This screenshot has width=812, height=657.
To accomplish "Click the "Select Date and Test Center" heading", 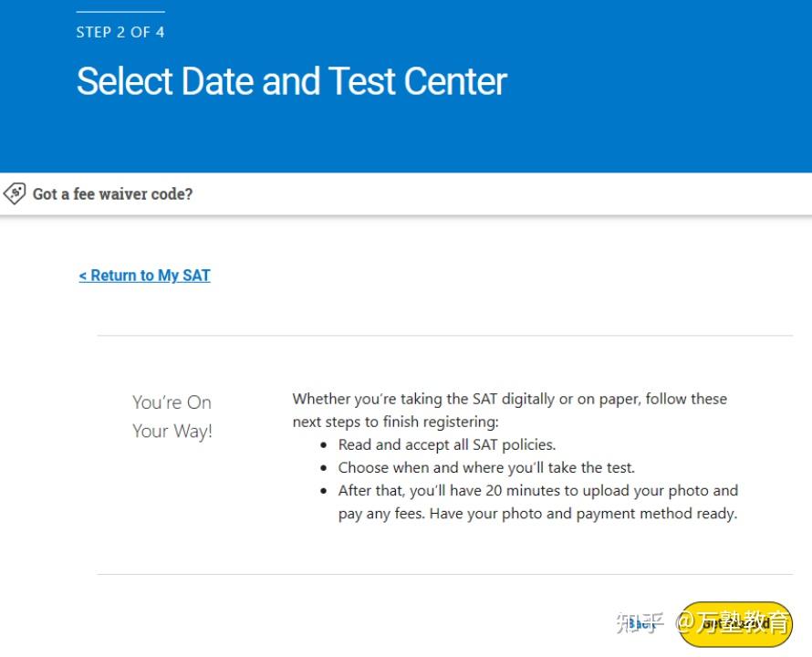I will click(x=291, y=81).
